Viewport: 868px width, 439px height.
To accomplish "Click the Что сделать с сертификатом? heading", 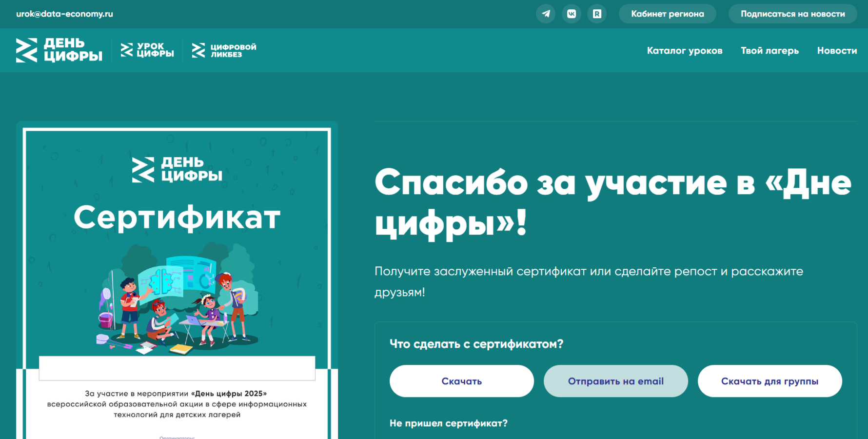I will click(x=476, y=344).
